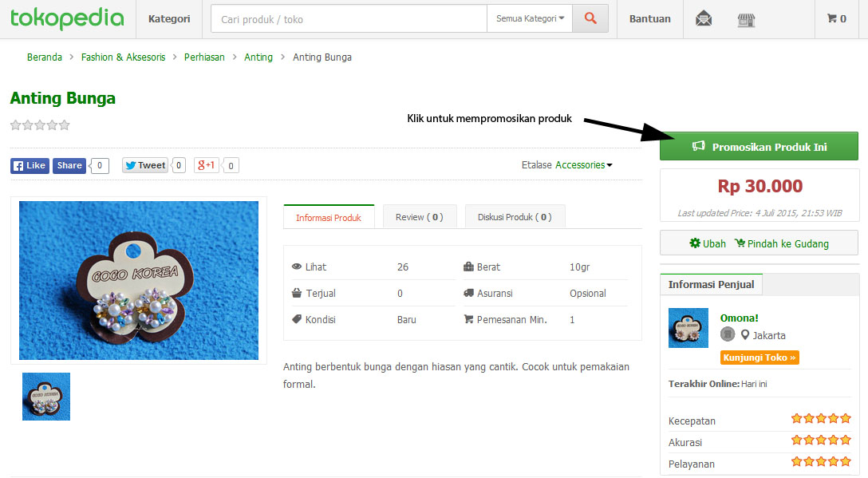Image resolution: width=868 pixels, height=478 pixels.
Task: Click the Kecepatan star rating
Action: pos(821,419)
